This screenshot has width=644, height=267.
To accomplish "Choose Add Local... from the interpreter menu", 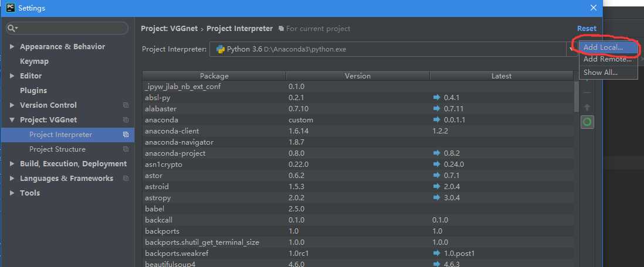I will (x=608, y=47).
